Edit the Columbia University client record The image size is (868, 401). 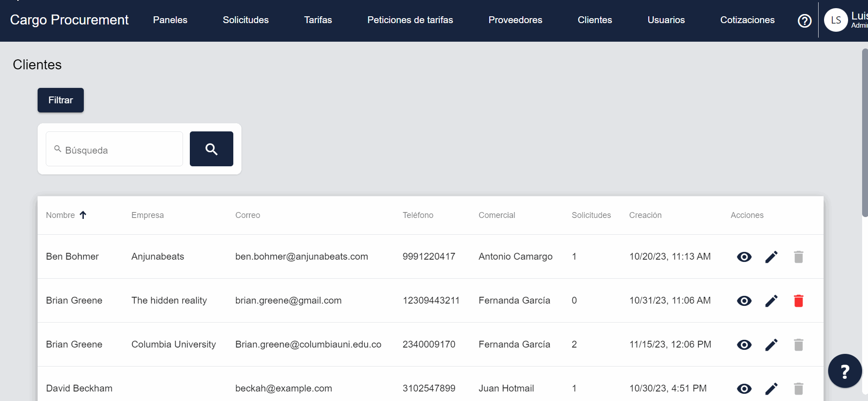pyautogui.click(x=771, y=345)
